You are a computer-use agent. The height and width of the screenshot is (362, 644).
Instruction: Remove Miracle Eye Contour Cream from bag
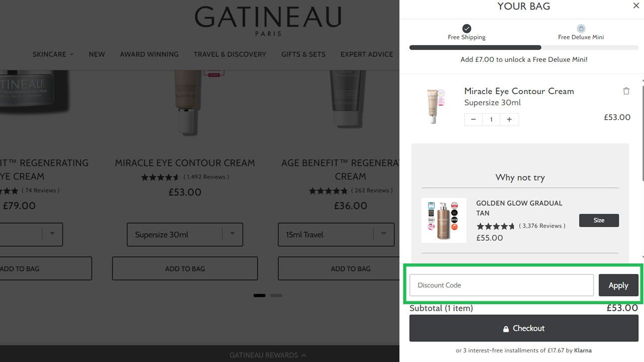(626, 91)
